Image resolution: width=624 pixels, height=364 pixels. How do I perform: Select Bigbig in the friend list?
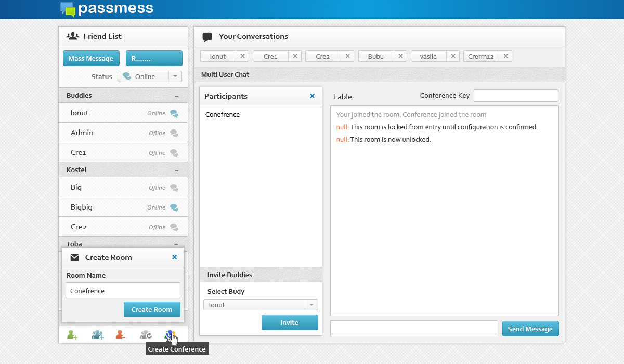123,207
